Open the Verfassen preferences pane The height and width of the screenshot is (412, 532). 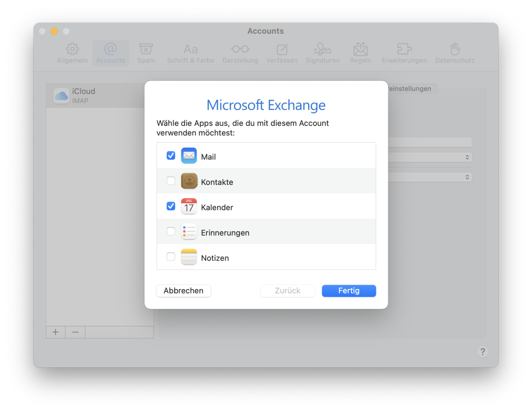(282, 54)
